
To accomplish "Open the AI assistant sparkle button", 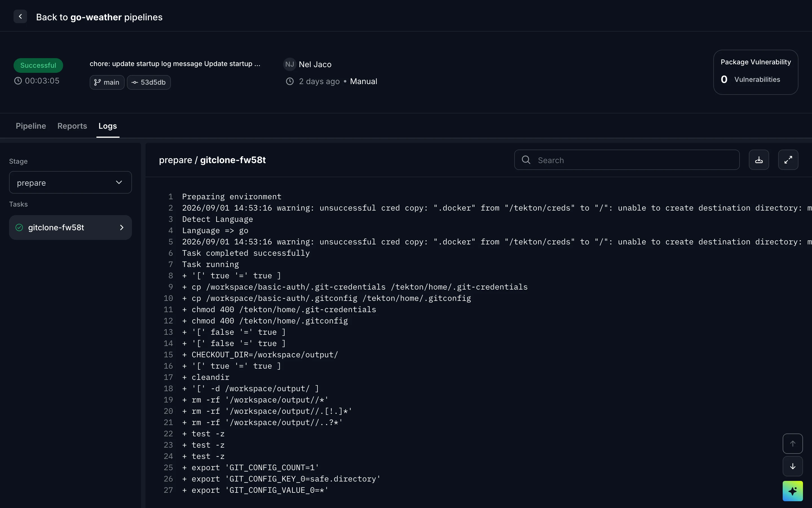I will pos(793,491).
